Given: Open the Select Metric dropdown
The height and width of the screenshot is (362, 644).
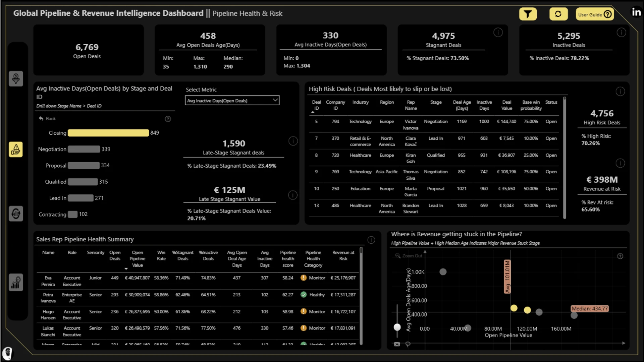Looking at the screenshot, I should click(x=232, y=101).
